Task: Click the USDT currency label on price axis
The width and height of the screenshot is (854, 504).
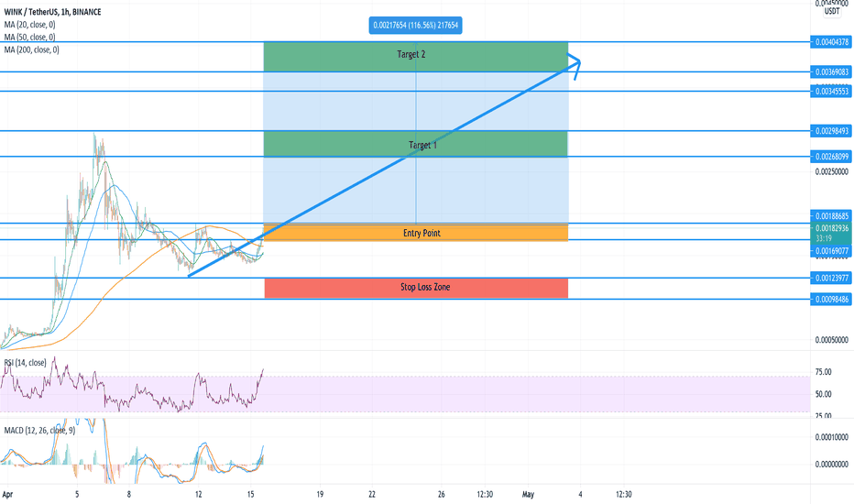Action: click(x=832, y=11)
